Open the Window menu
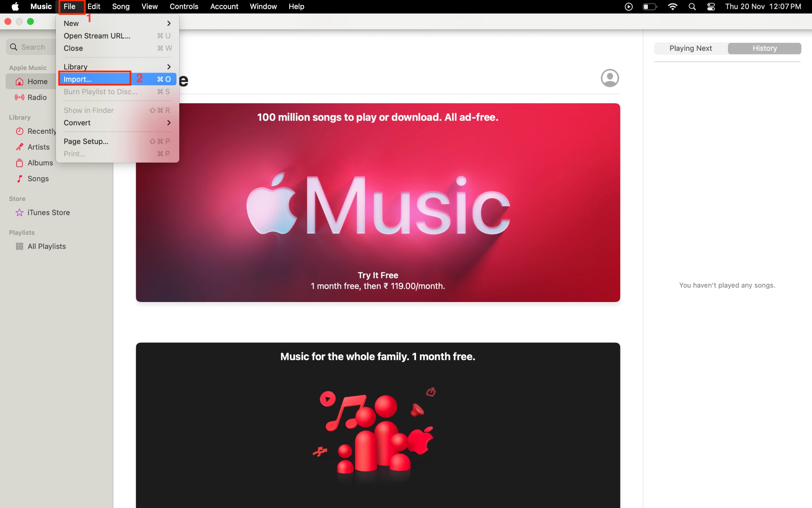Screen dimensions: 812x508 pos(263,6)
